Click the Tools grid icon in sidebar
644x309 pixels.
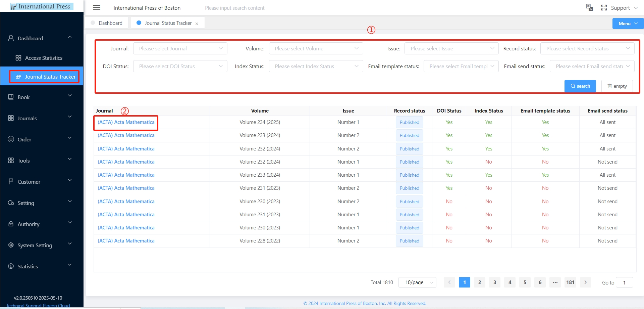pos(11,160)
